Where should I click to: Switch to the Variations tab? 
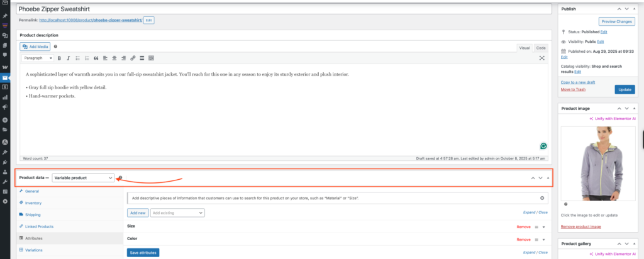tap(35, 250)
